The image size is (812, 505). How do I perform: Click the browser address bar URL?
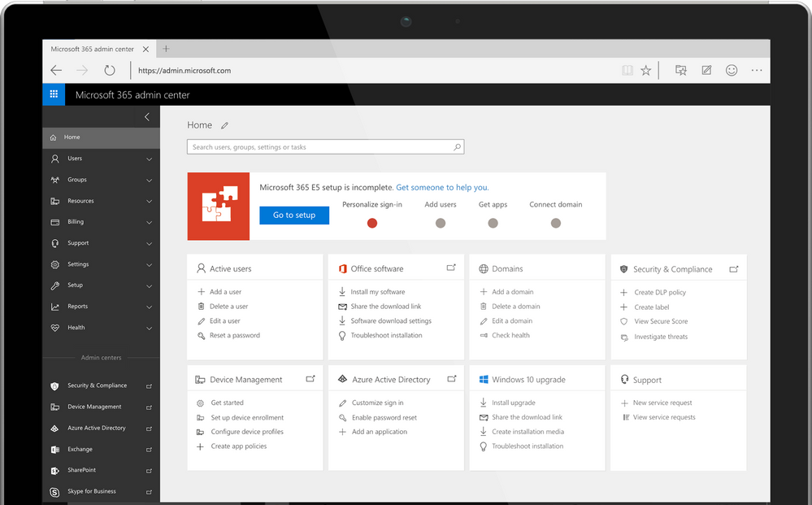pyautogui.click(x=185, y=71)
